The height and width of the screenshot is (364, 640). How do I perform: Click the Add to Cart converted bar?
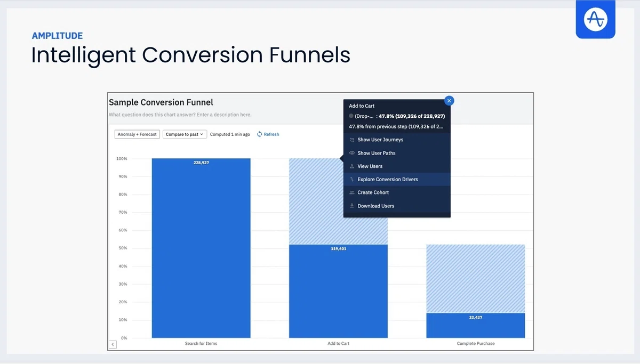[338, 291]
